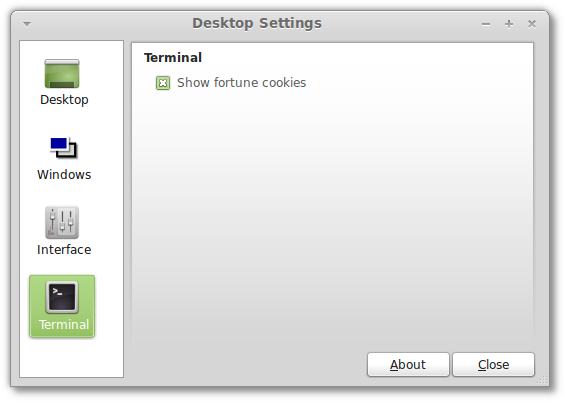
Task: Click the Desktop label in the sidebar
Action: (64, 100)
